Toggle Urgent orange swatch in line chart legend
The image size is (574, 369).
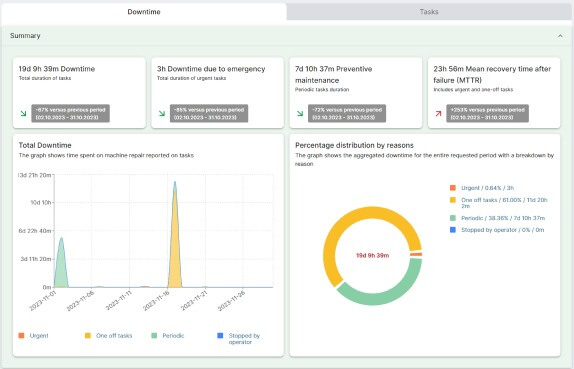pyautogui.click(x=21, y=335)
